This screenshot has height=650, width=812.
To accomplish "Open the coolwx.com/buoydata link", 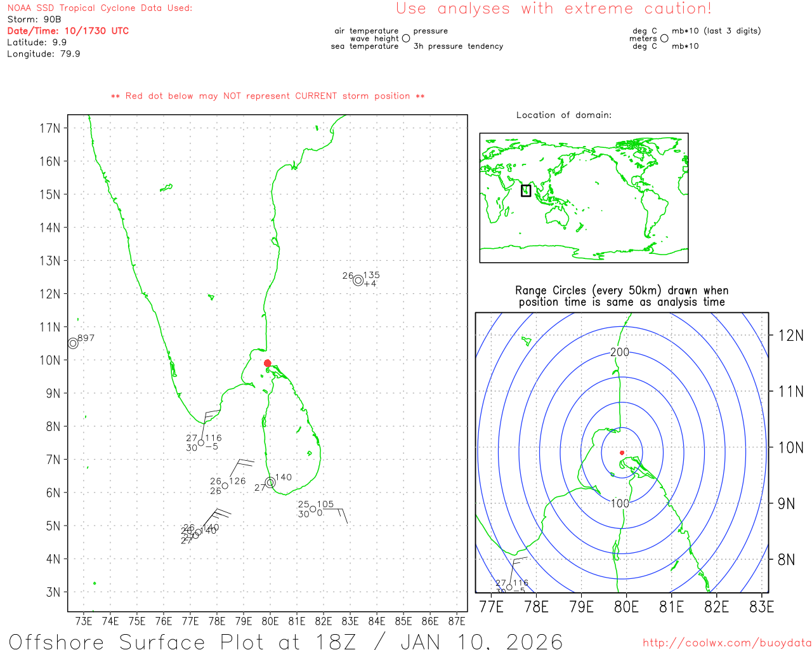I will [x=727, y=643].
